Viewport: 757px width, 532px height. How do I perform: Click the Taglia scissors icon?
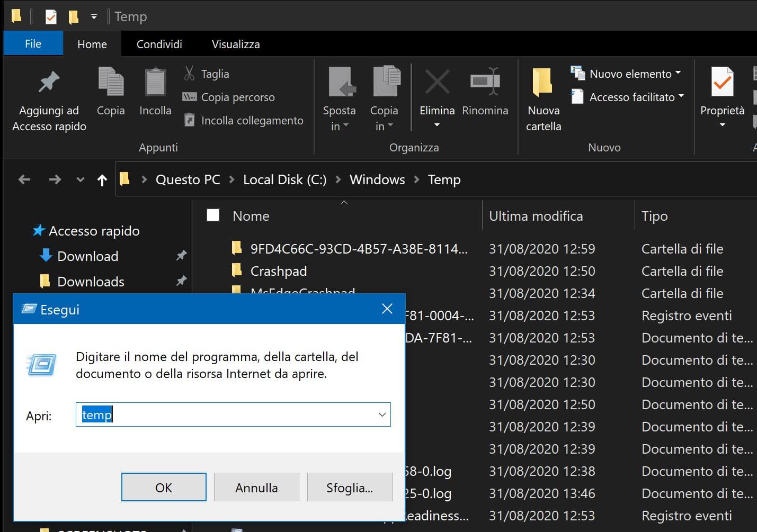[189, 74]
